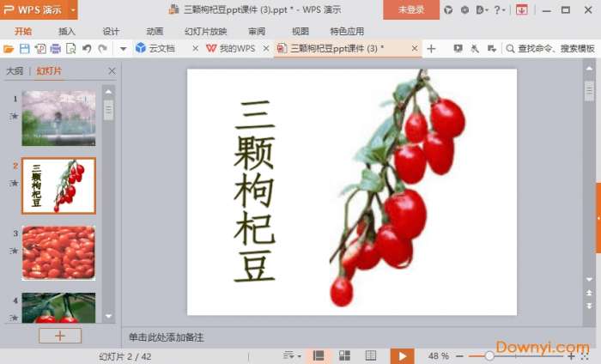
Task: Print the presentation using printer icon
Action: (x=56, y=49)
